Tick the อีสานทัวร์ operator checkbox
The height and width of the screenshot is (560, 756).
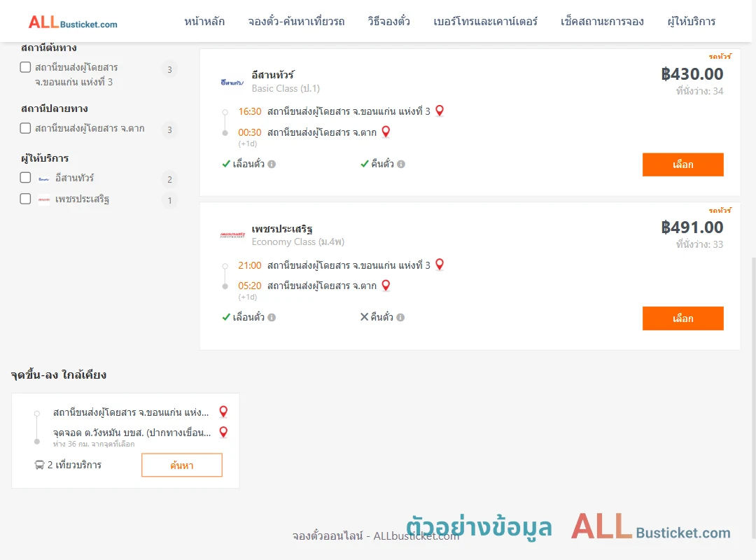point(26,178)
